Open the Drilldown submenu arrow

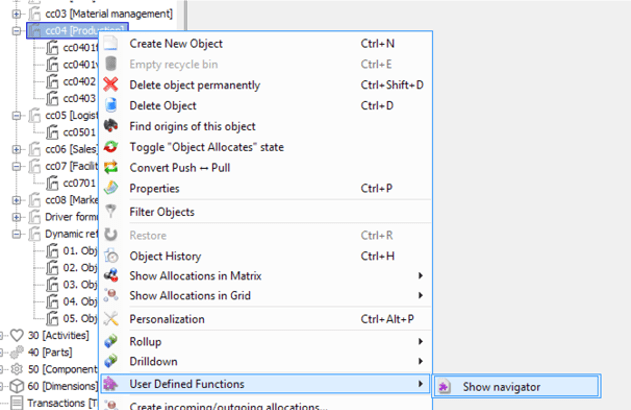[420, 361]
